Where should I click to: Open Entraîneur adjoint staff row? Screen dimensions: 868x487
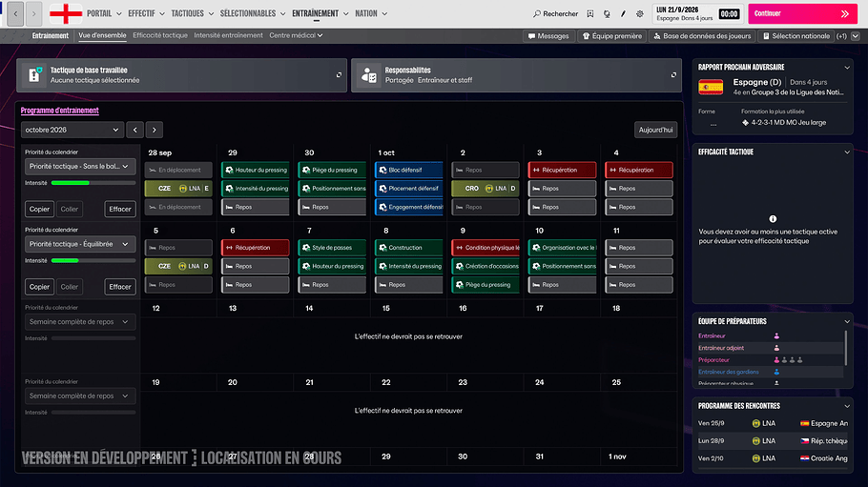pos(770,348)
